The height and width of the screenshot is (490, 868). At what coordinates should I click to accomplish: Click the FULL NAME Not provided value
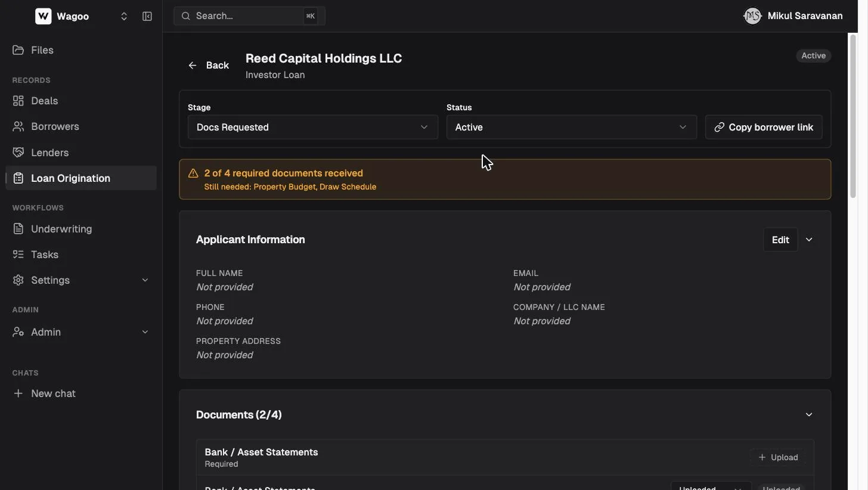click(225, 287)
